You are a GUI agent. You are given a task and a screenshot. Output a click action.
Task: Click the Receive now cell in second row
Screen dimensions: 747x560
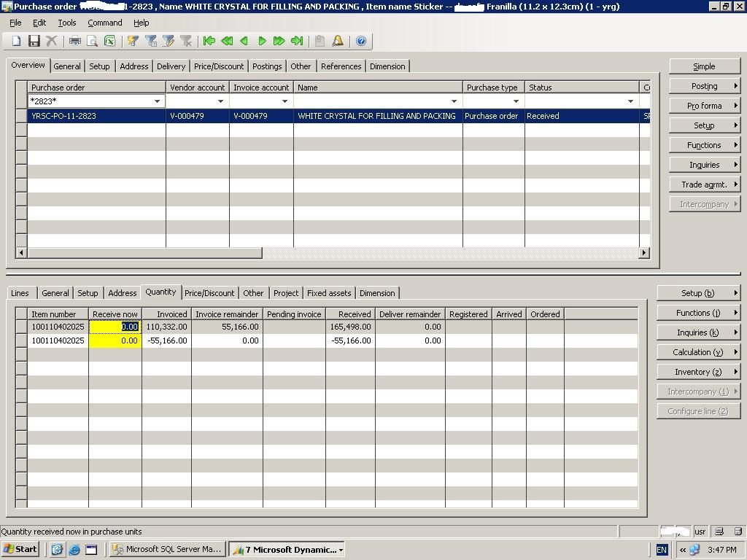tap(115, 341)
